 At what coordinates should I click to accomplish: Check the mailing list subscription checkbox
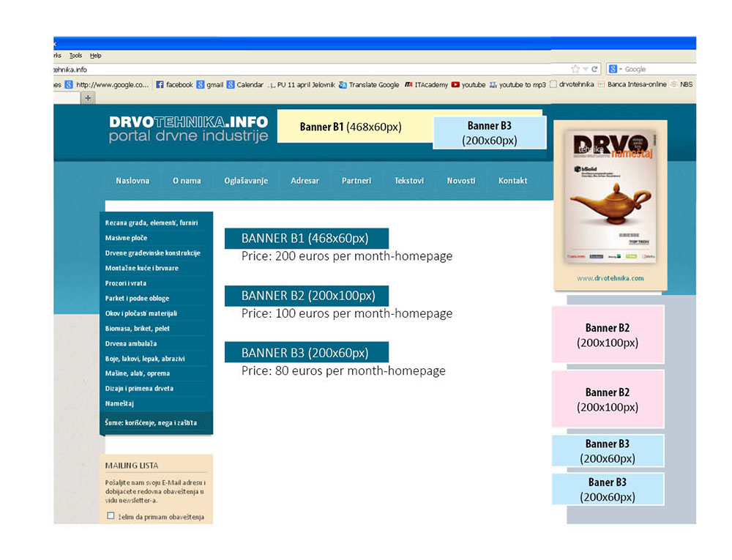pyautogui.click(x=111, y=516)
